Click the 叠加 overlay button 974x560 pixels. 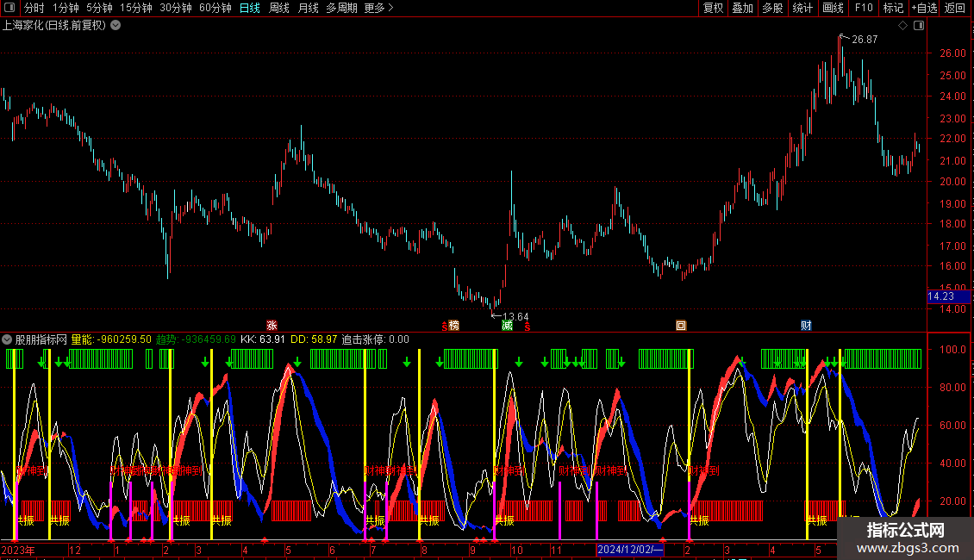pyautogui.click(x=742, y=8)
